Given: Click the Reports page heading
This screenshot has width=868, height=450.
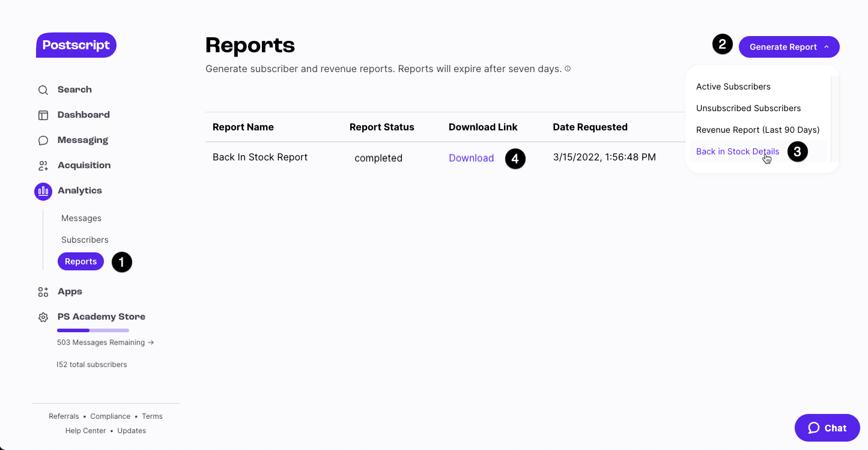Looking at the screenshot, I should pyautogui.click(x=250, y=45).
